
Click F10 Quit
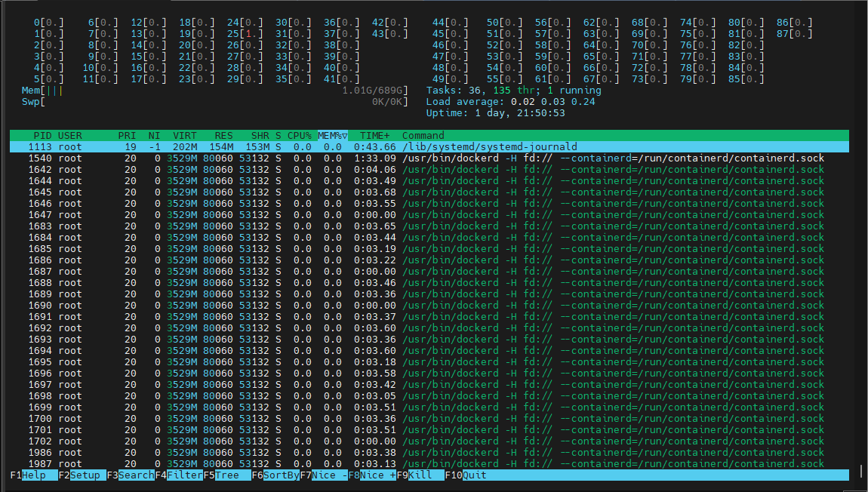466,475
